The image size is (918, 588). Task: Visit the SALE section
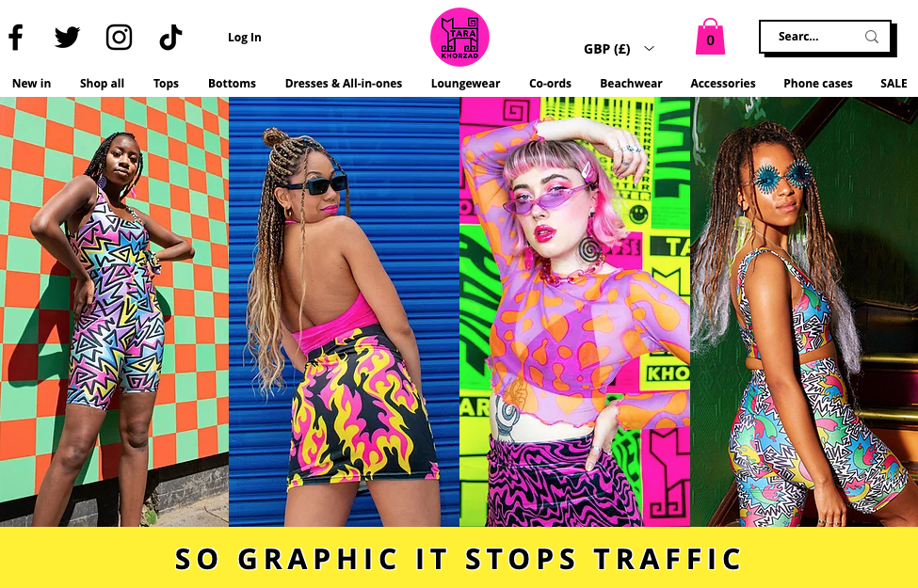(894, 83)
